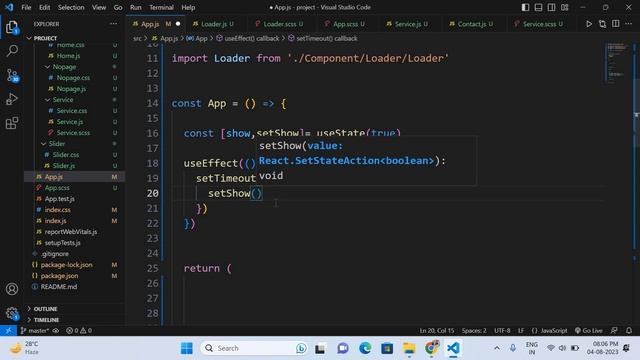Open Microsoft Edge from taskbar
This screenshot has width=640, height=360.
[365, 348]
